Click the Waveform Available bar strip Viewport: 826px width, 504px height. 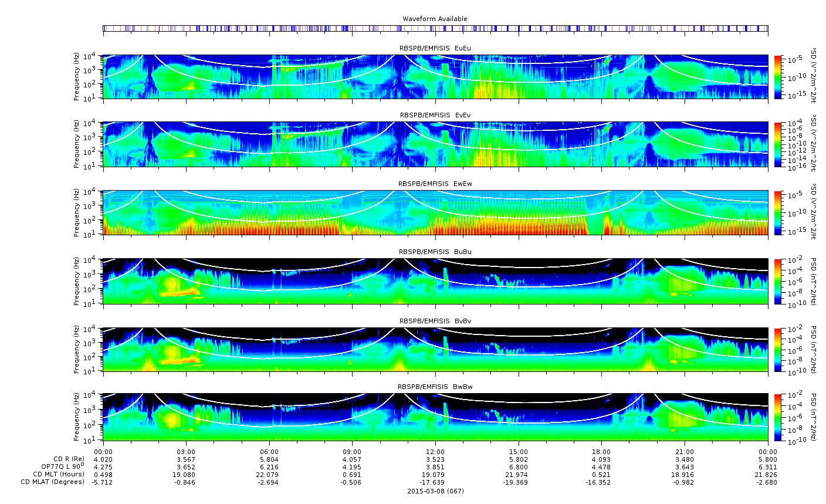coord(435,28)
